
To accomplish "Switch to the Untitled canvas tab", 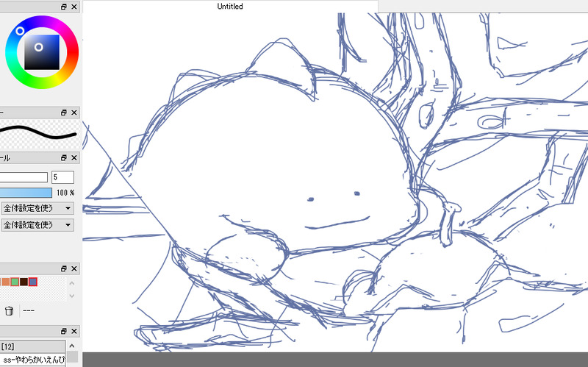I will point(230,7).
